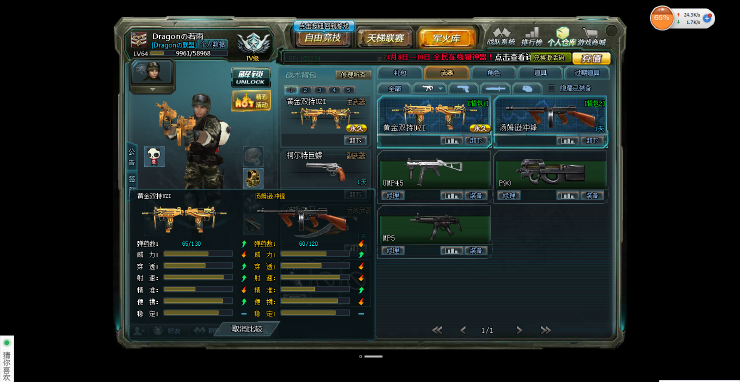Click the panda backpack item slot
740x382 pixels.
click(x=154, y=156)
